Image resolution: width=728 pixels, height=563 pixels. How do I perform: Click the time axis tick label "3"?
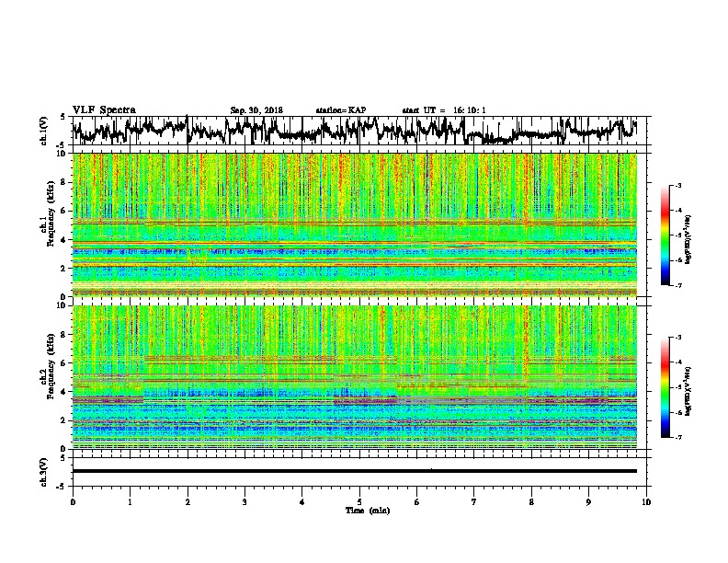tap(245, 502)
